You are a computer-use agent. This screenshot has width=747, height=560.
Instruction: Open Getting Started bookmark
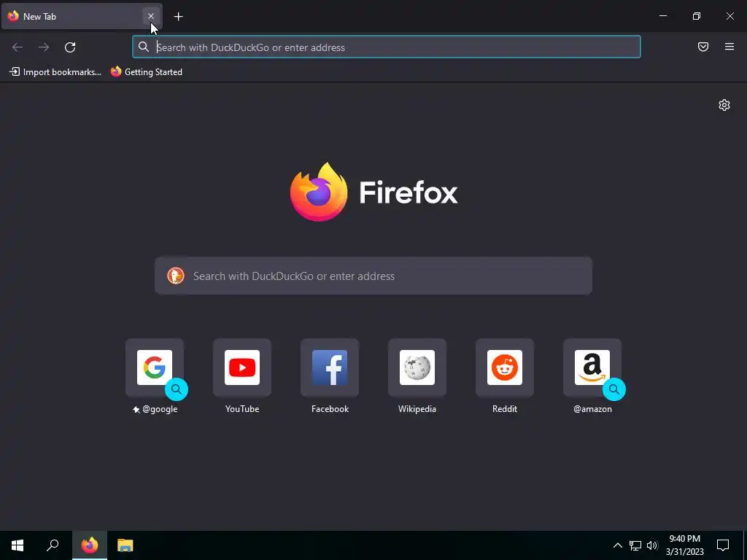click(x=147, y=72)
